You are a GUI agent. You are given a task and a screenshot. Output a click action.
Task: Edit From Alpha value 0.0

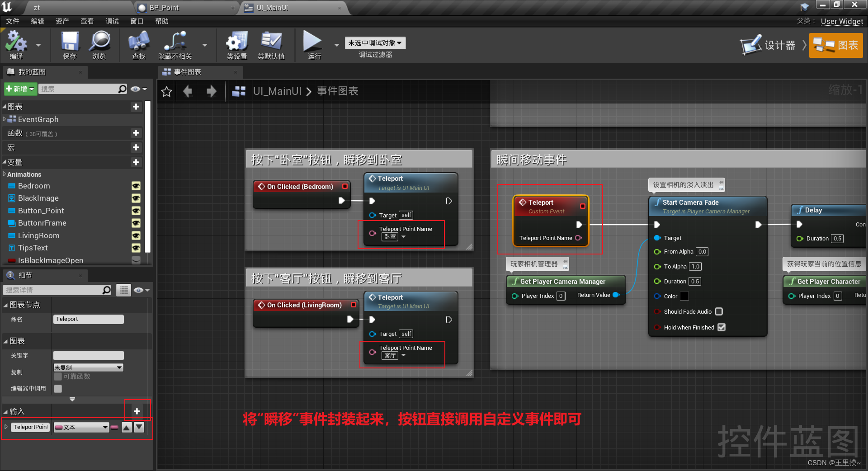point(702,252)
